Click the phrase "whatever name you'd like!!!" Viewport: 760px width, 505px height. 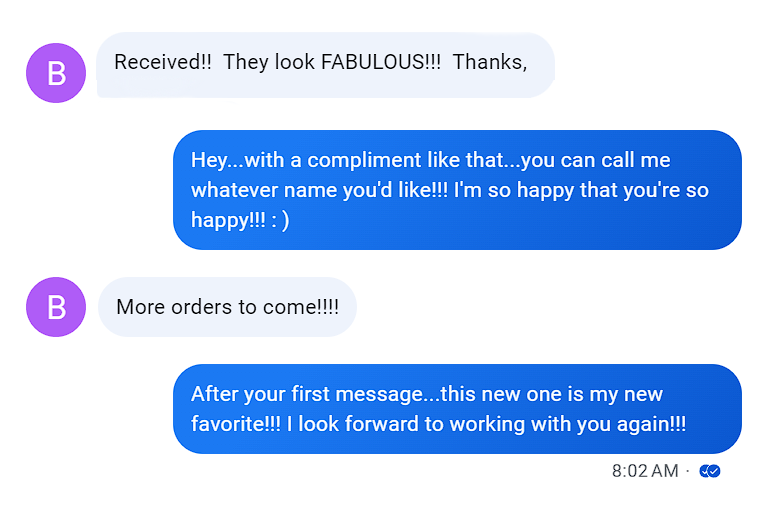click(x=319, y=190)
